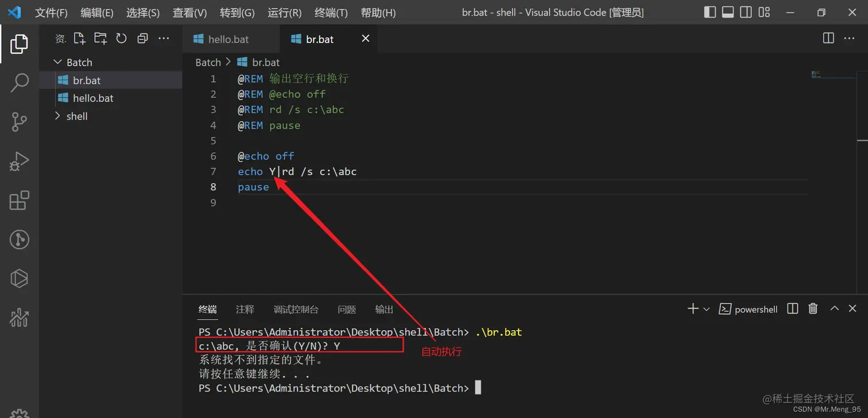Split the terminal panel
The width and height of the screenshot is (868, 418).
click(x=793, y=309)
